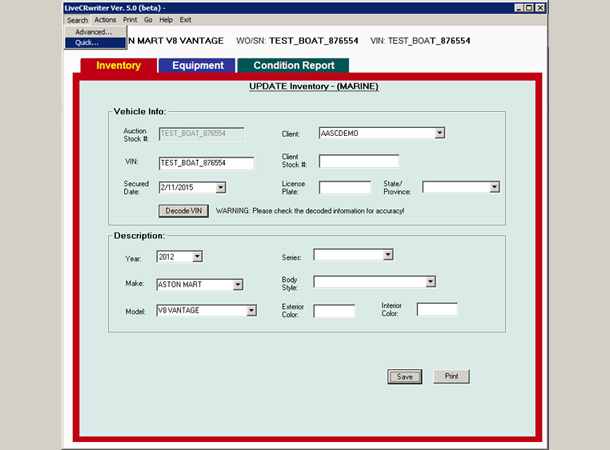
Task: Open the Body Style dropdown
Action: point(430,282)
